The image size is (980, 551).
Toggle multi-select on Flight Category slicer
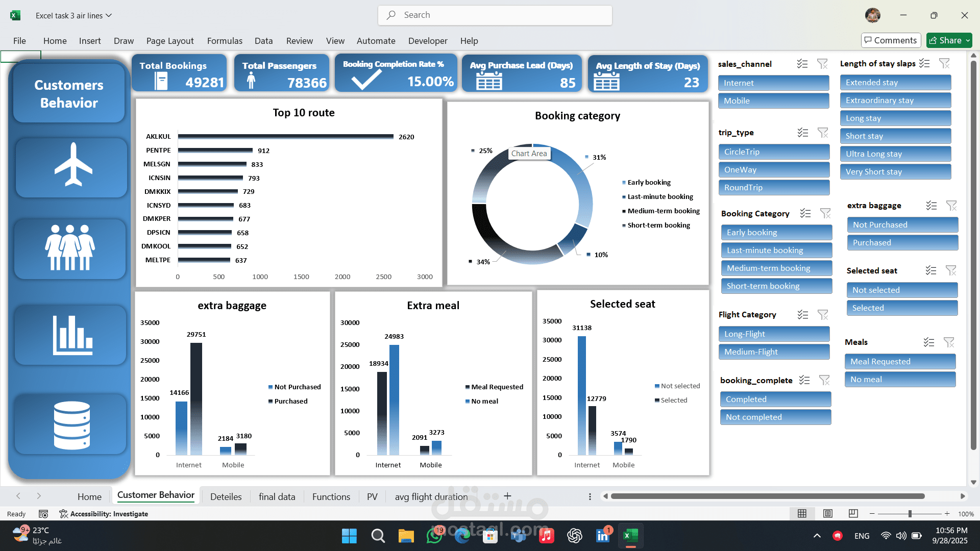click(803, 315)
